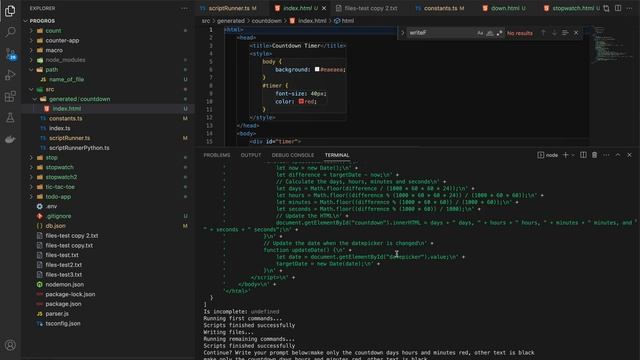Open terminal panel more actions

(x=606, y=155)
